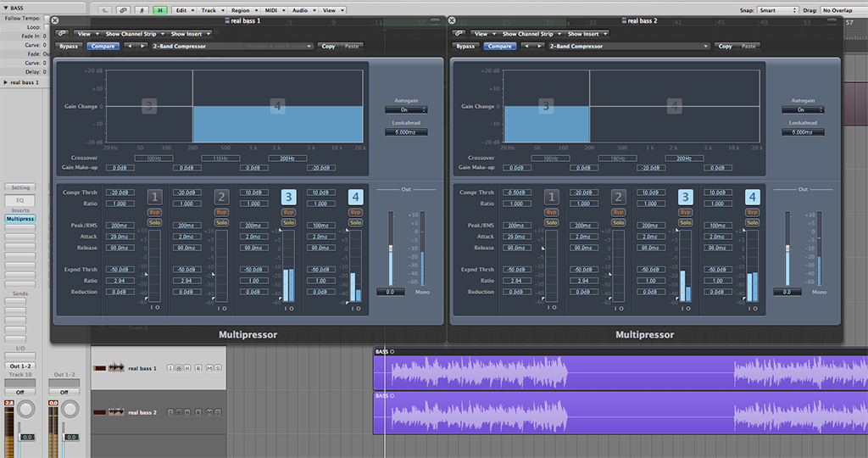This screenshot has height=458, width=868.
Task: Open Autogain dropdown in real bass 1 Multipressor
Action: tap(406, 109)
